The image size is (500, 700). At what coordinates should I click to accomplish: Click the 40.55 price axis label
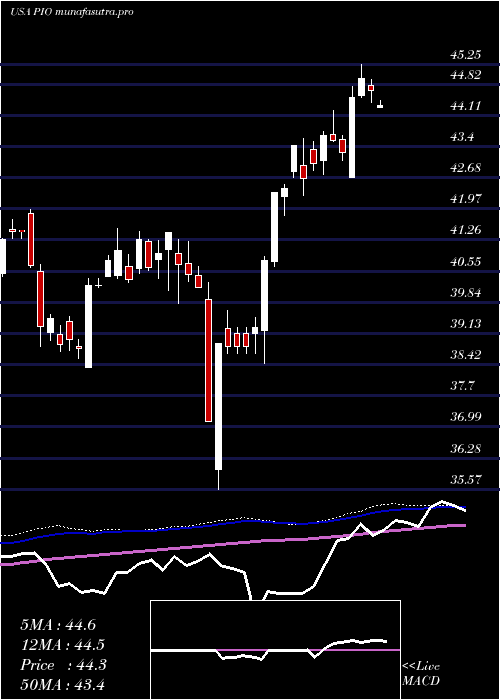tap(466, 262)
